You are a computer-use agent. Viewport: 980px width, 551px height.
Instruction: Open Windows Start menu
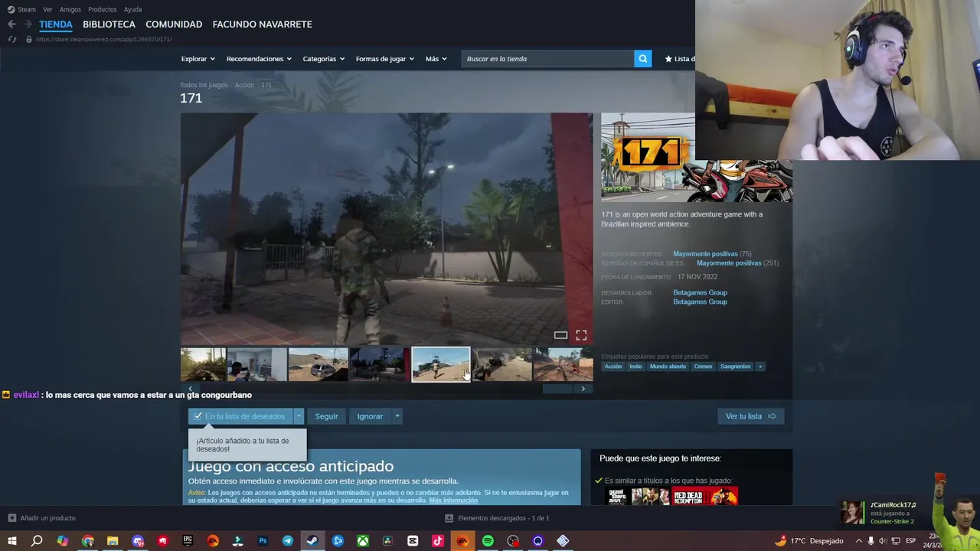[11, 541]
